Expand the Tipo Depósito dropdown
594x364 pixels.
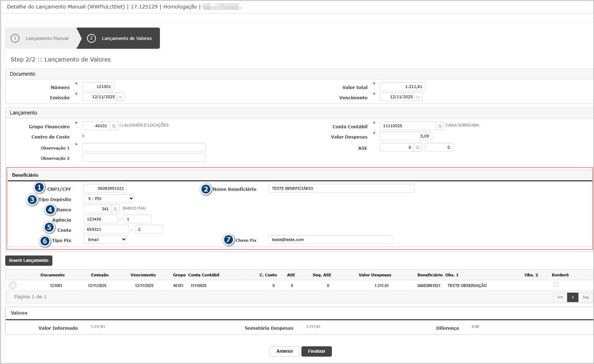coord(109,199)
